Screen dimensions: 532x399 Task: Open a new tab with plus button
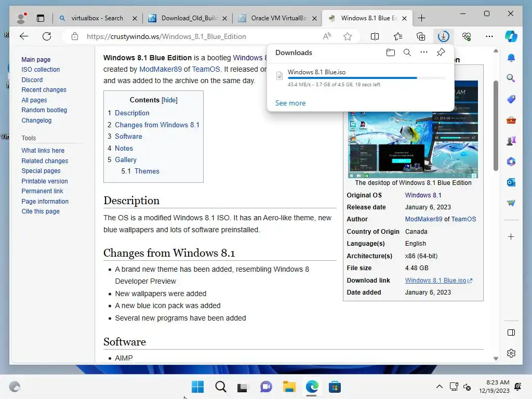[x=421, y=18]
